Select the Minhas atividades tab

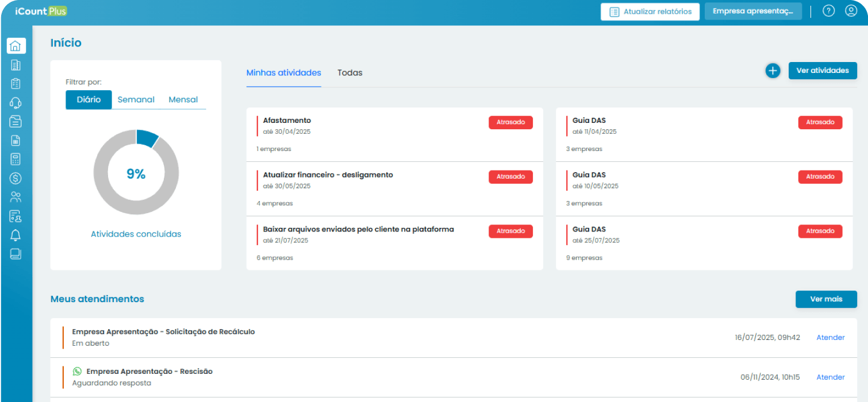click(x=283, y=73)
